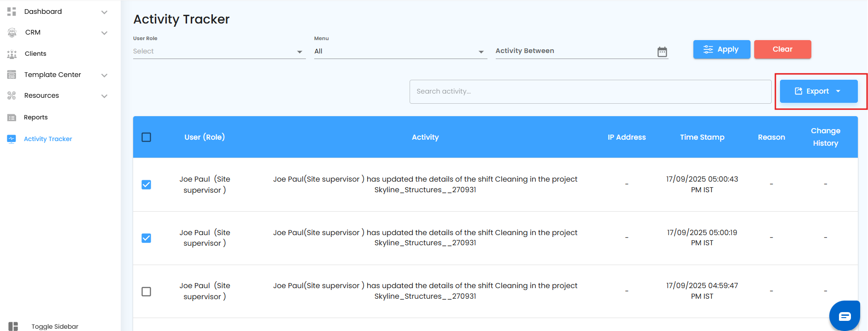Click the Reports sidebar icon

pyautogui.click(x=12, y=118)
